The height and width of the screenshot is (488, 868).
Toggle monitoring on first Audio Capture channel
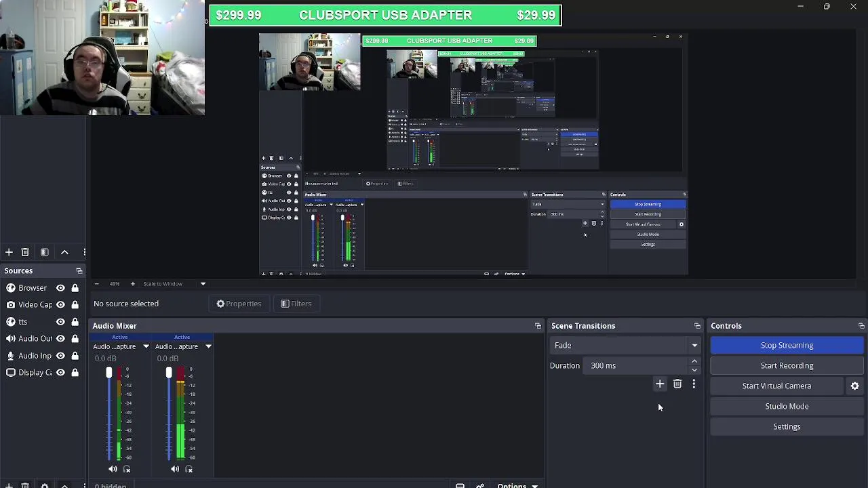(126, 469)
